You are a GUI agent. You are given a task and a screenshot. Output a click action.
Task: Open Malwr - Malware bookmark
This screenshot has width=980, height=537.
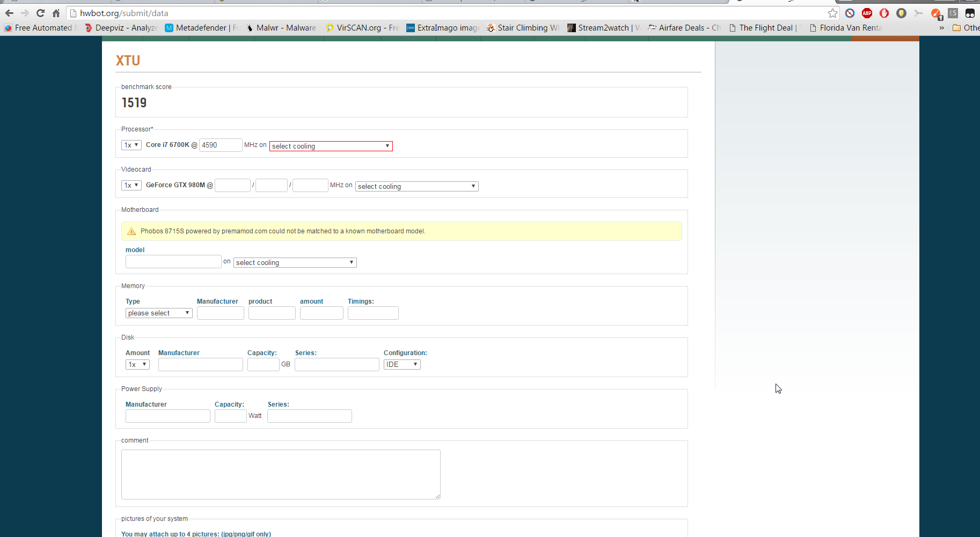[281, 28]
